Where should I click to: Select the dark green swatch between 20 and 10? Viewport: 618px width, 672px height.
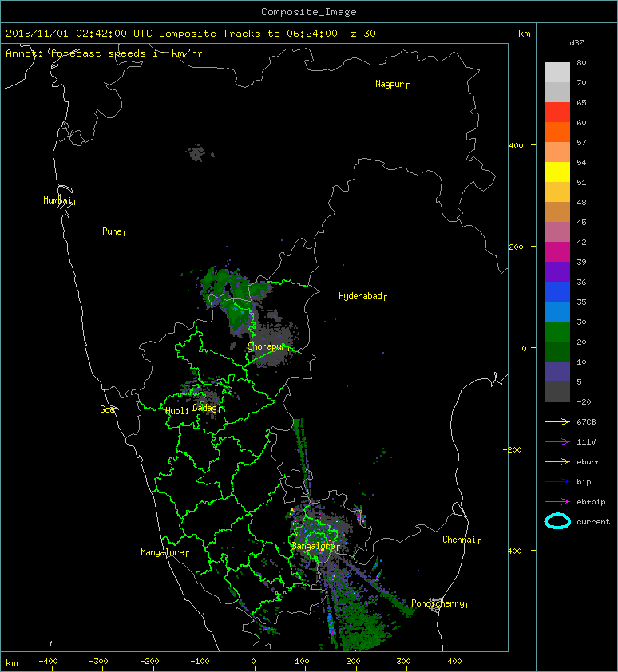557,351
